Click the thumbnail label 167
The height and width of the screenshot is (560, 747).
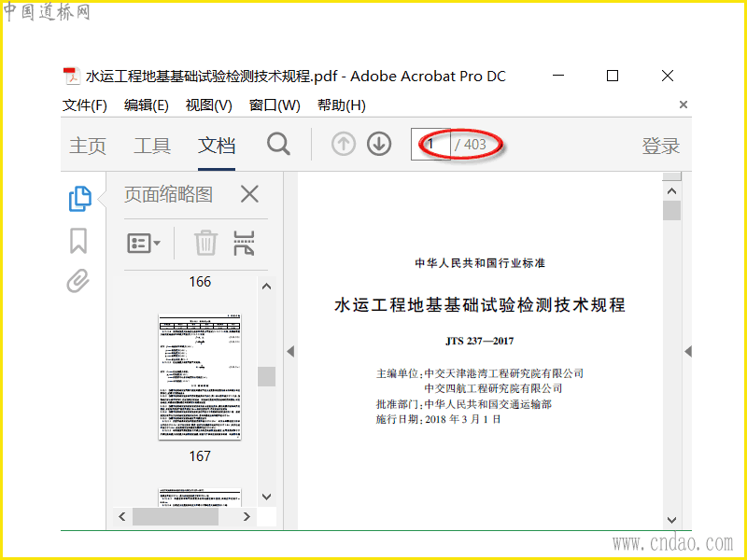click(x=200, y=456)
